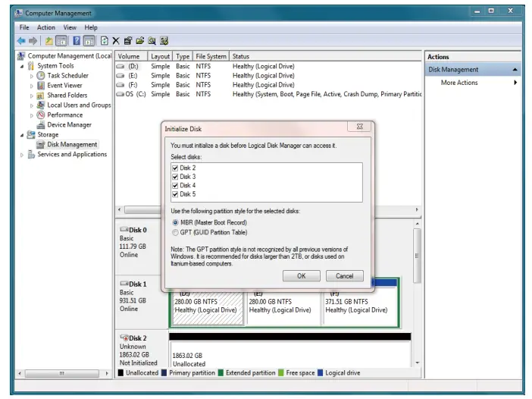Collapse the Disk Management actions section
The width and height of the screenshot is (532, 399).
[x=515, y=70]
